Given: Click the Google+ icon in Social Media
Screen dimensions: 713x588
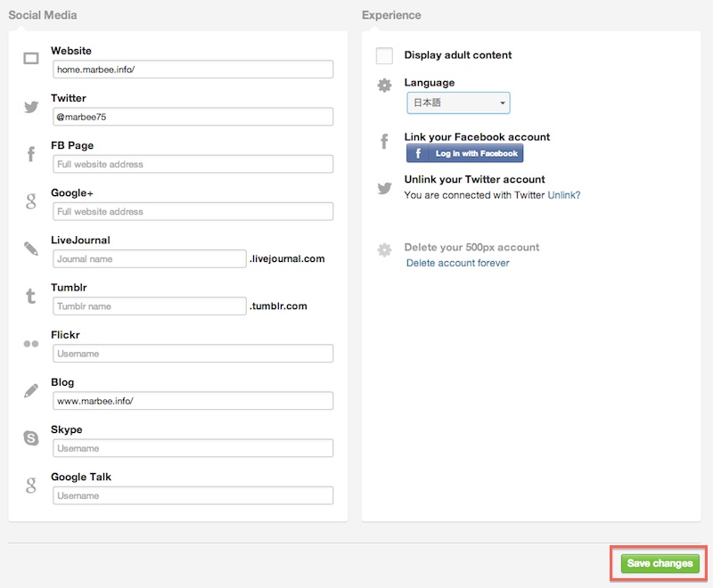Looking at the screenshot, I should tap(31, 201).
